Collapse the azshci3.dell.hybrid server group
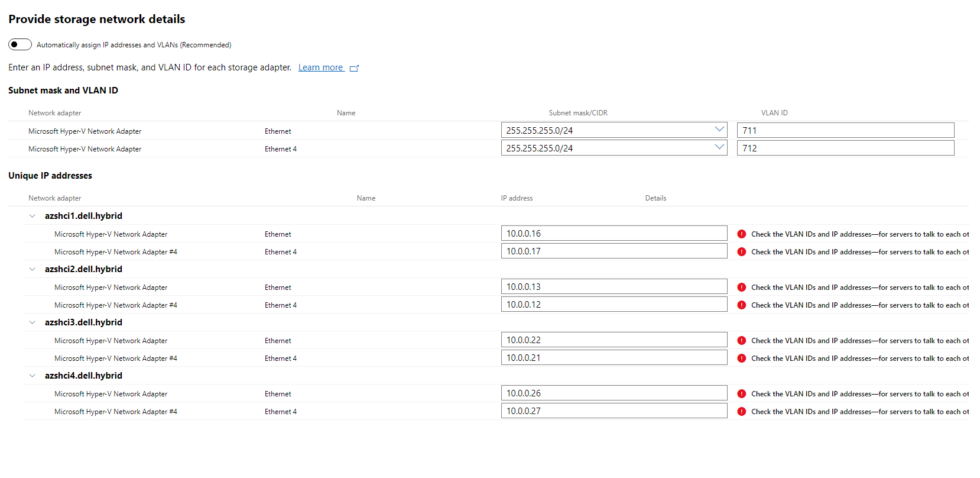The image size is (980, 478). (33, 322)
